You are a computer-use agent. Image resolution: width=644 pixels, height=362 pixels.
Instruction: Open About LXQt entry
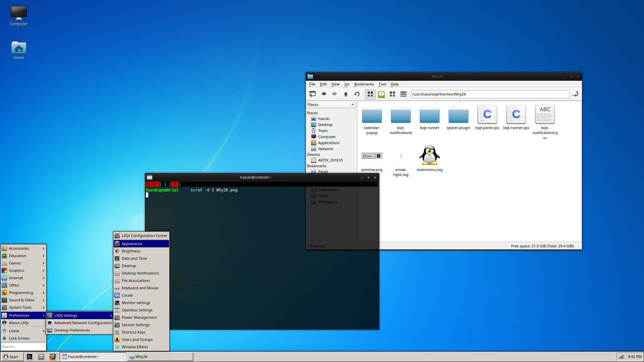[23, 323]
